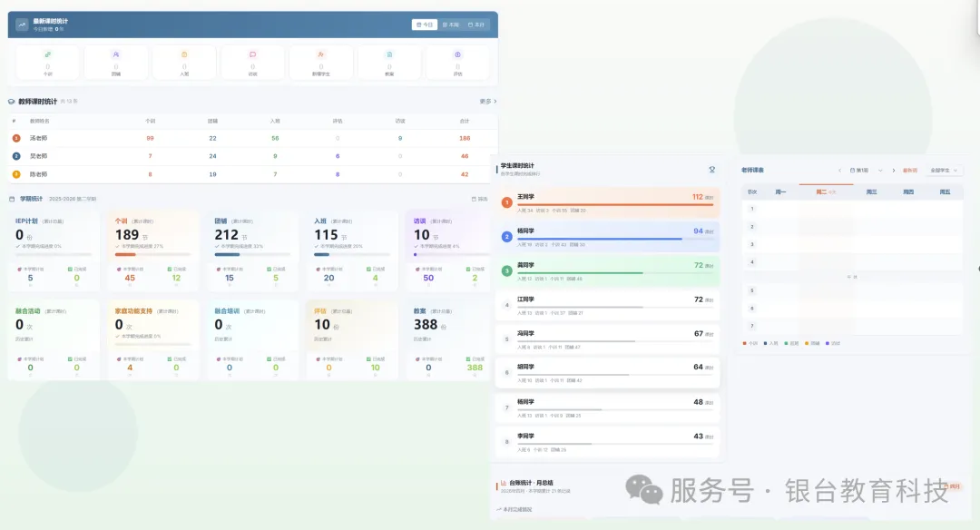
Task: Click 胡同学 row with 64 hours
Action: click(607, 372)
